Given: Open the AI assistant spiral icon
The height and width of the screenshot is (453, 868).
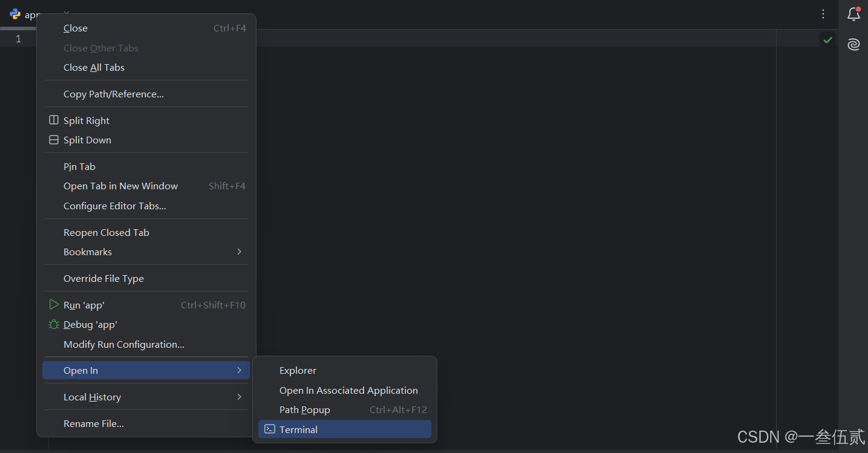Looking at the screenshot, I should point(853,45).
